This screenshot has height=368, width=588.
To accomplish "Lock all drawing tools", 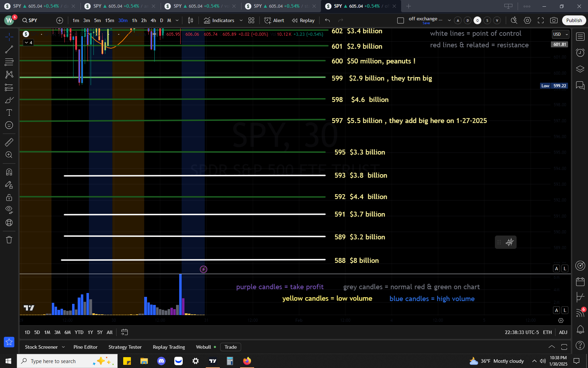I will coord(9,197).
